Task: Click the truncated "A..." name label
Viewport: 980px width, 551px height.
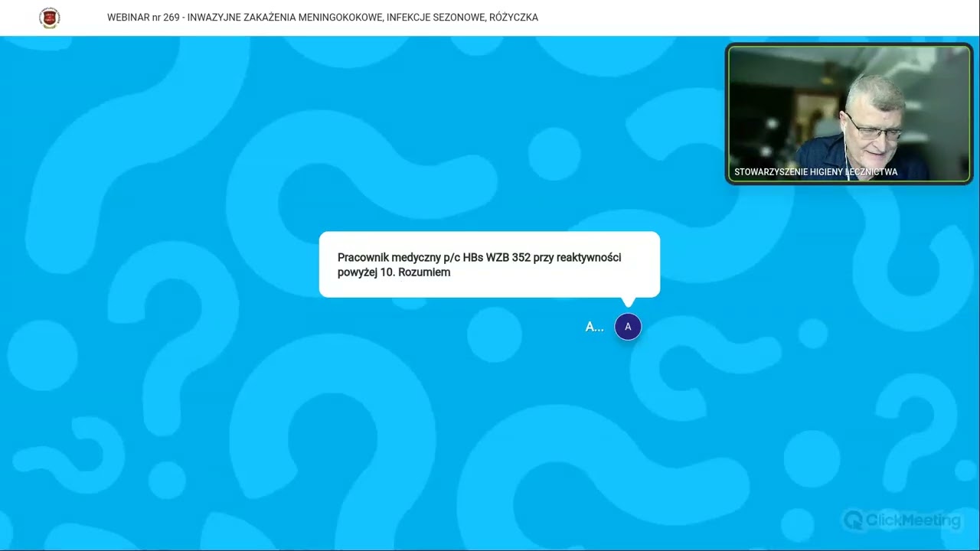Action: (x=594, y=327)
